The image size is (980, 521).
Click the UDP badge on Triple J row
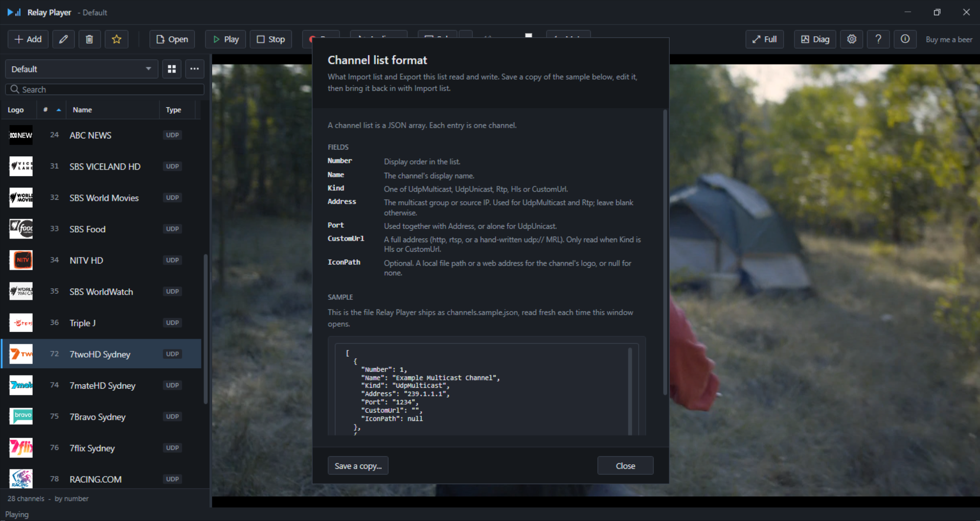tap(173, 323)
